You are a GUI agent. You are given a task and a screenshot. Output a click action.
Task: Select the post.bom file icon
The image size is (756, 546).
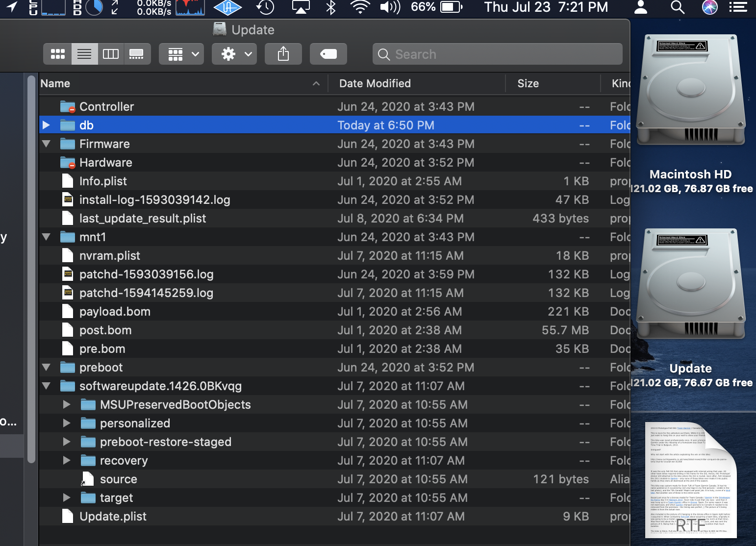point(68,330)
